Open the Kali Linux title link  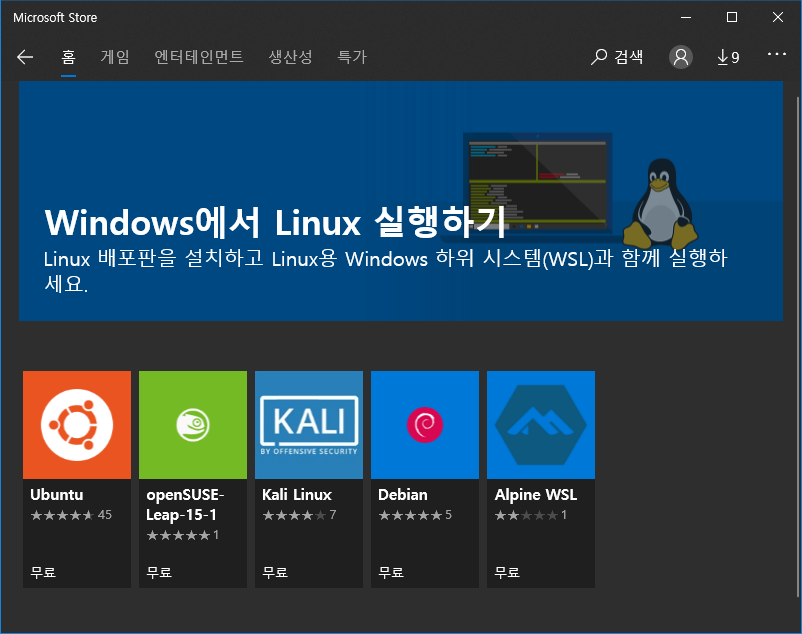297,495
